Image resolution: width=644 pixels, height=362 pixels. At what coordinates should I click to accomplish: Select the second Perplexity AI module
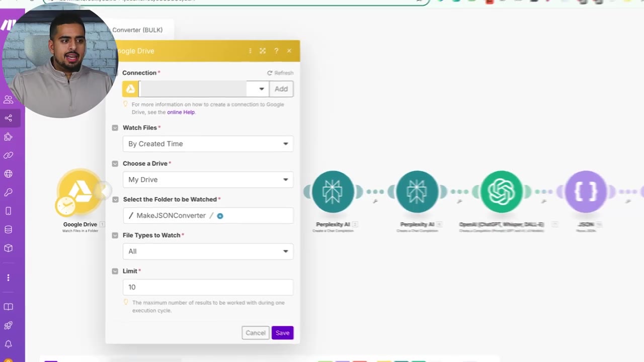pyautogui.click(x=417, y=192)
